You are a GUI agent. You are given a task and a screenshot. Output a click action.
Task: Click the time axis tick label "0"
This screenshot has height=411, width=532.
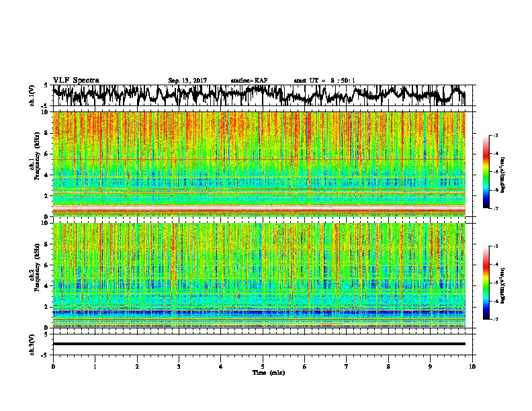(x=53, y=367)
